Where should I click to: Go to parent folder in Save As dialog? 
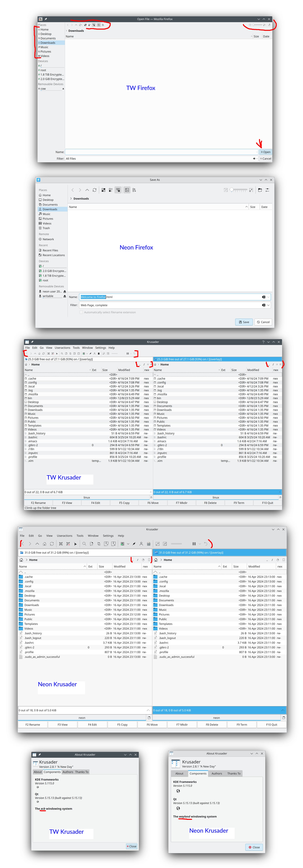click(87, 190)
